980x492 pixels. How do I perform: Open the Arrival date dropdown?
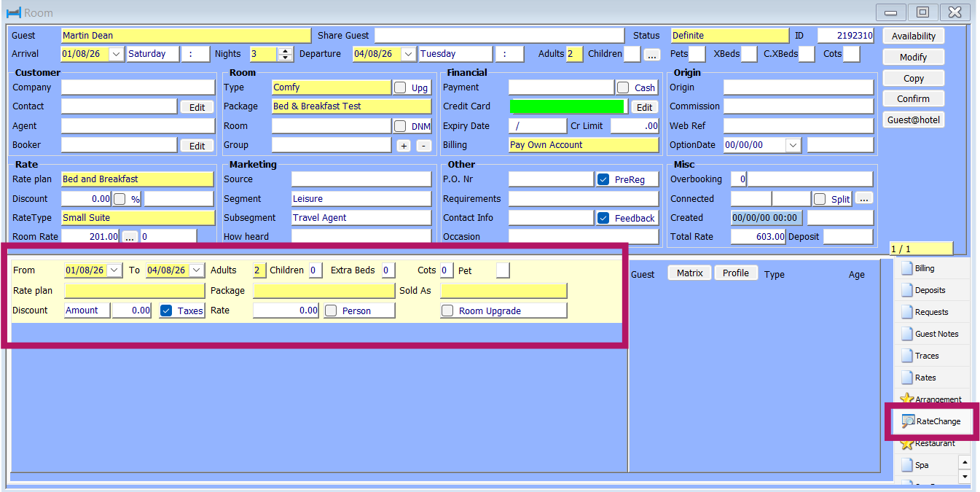tap(117, 54)
